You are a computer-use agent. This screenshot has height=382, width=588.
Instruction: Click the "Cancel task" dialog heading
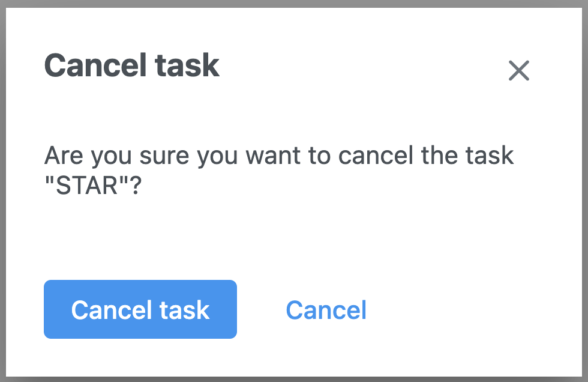[x=132, y=65]
